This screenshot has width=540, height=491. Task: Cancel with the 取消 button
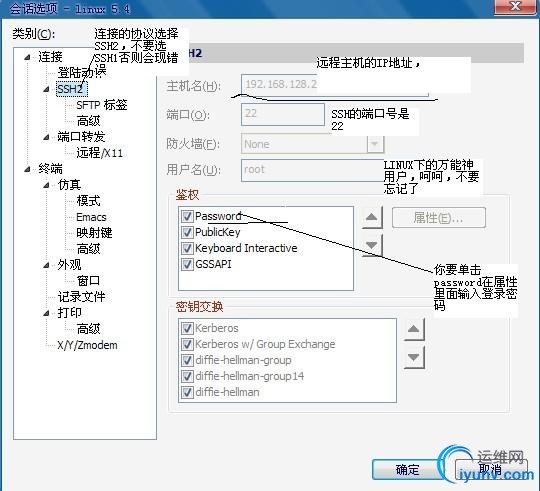pyautogui.click(x=492, y=469)
